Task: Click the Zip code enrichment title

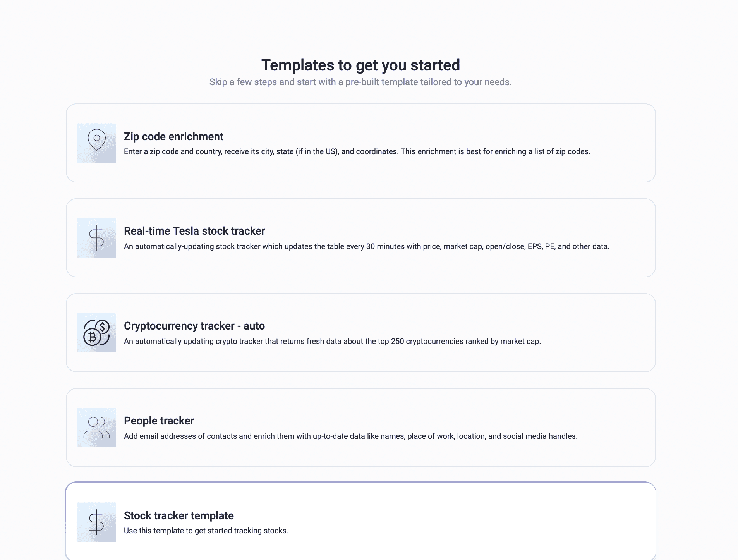Action: coord(173,137)
